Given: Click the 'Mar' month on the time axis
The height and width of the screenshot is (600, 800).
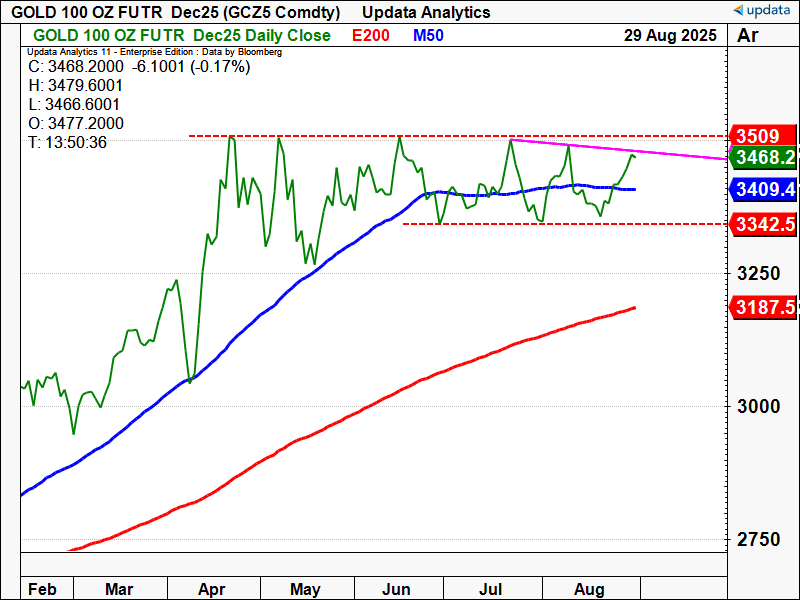Looking at the screenshot, I should coord(119,589).
